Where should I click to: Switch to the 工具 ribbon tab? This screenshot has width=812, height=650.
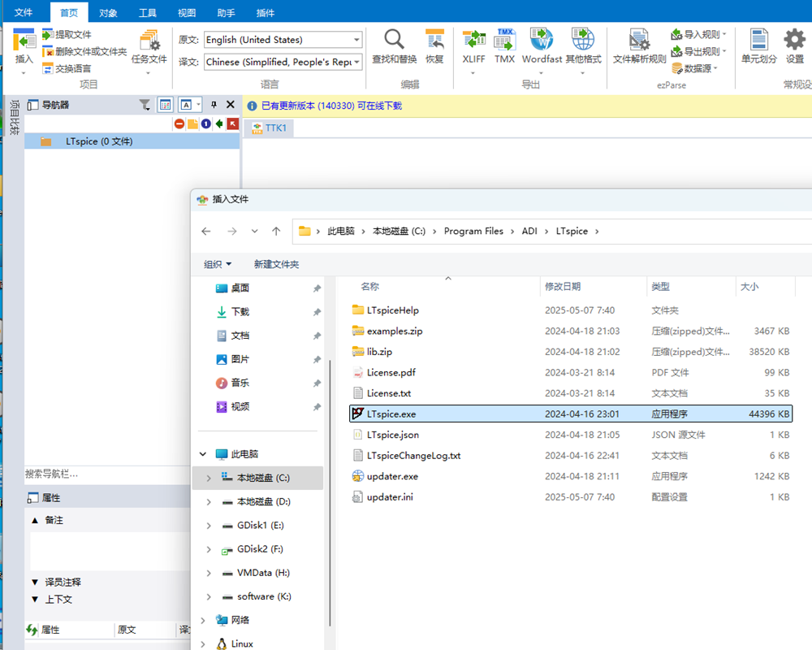pos(148,12)
